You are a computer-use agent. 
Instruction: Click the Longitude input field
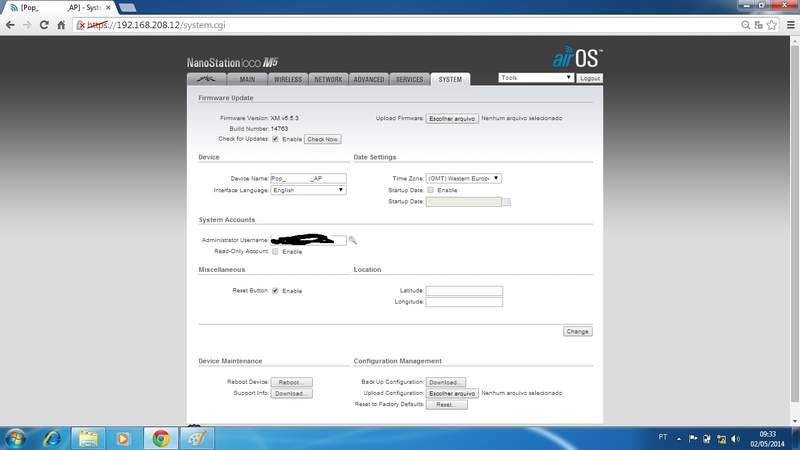point(464,302)
